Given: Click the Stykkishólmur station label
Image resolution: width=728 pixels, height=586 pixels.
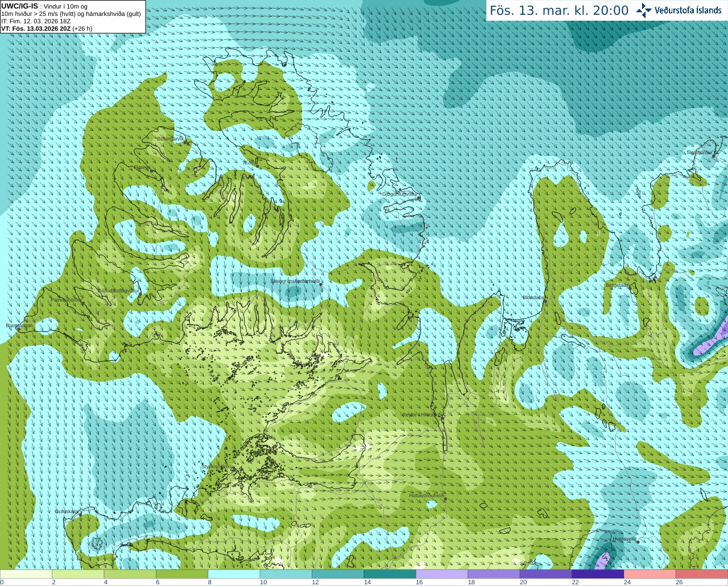Looking at the screenshot, I should tap(217, 467).
